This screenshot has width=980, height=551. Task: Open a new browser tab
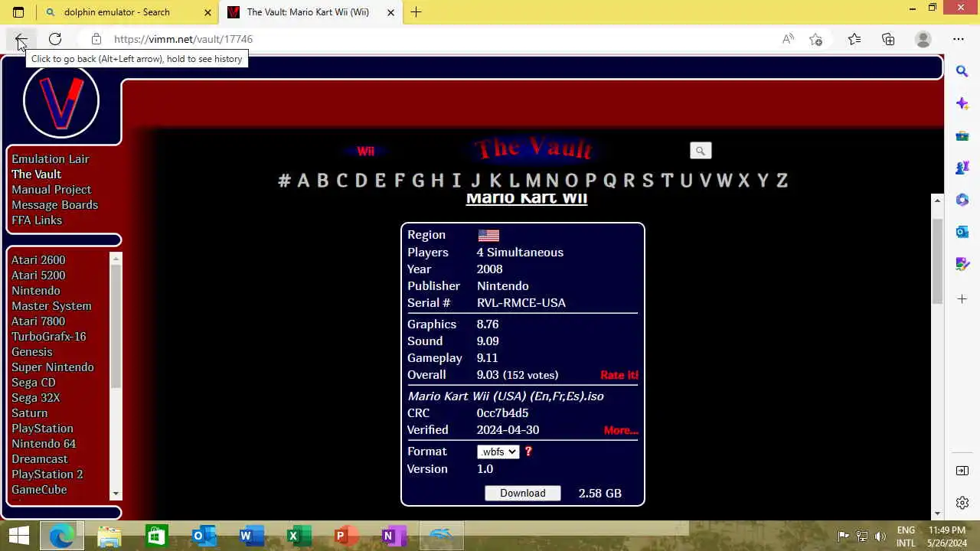pos(416,12)
